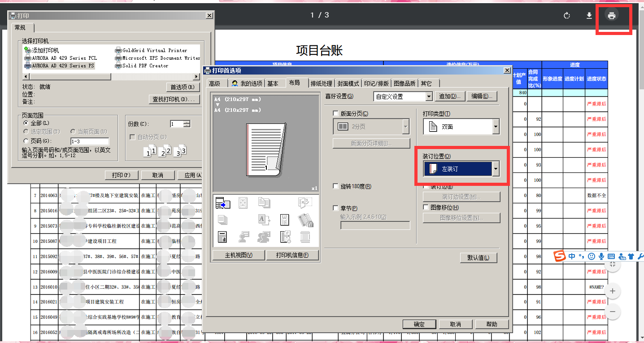Open the 打印类型 dropdown showing 双面
644x343 pixels.
pyautogui.click(x=461, y=127)
